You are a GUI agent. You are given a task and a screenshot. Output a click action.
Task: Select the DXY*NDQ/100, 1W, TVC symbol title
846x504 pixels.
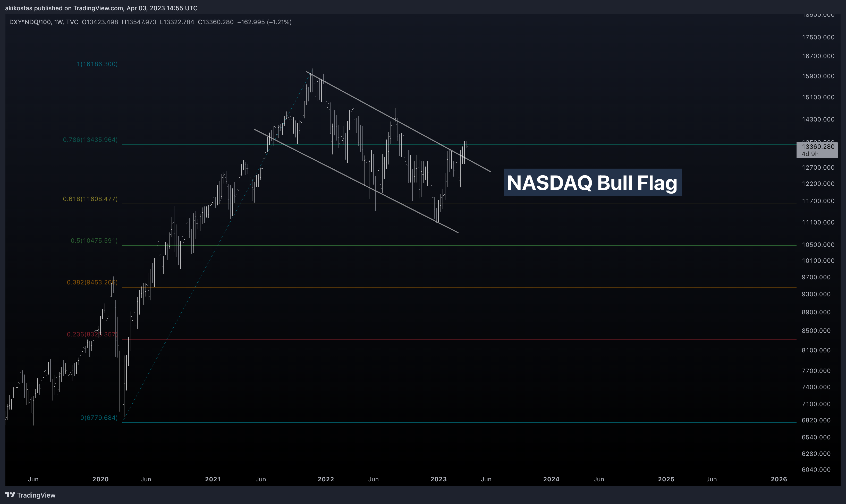(44, 22)
